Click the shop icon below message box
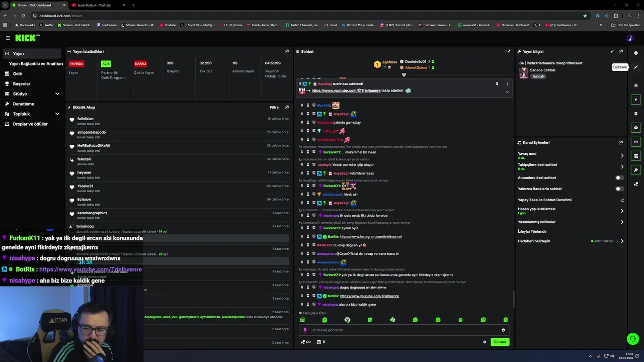Screen dimensions: 644x362 [x=318, y=342]
